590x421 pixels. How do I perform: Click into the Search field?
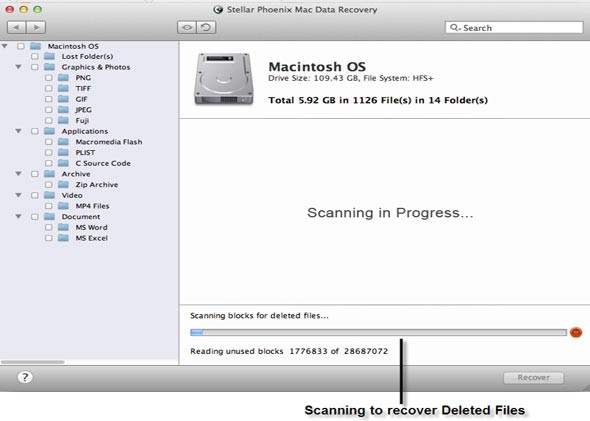click(x=514, y=28)
